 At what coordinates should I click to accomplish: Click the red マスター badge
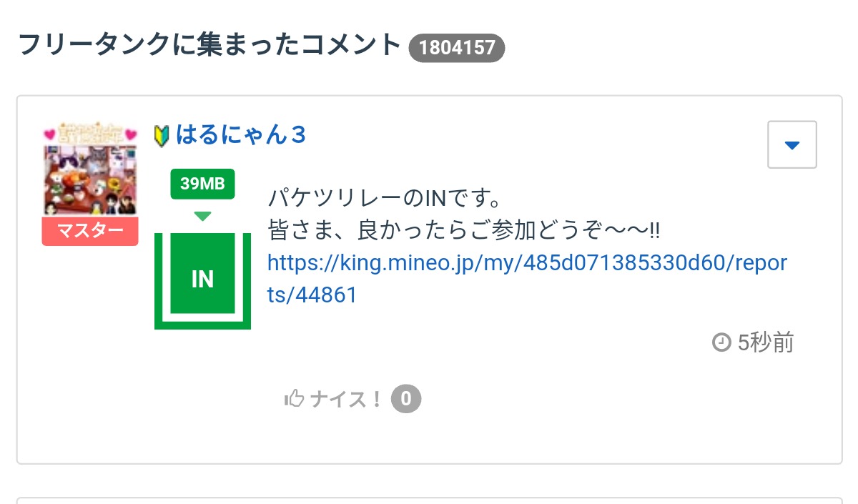pos(90,231)
